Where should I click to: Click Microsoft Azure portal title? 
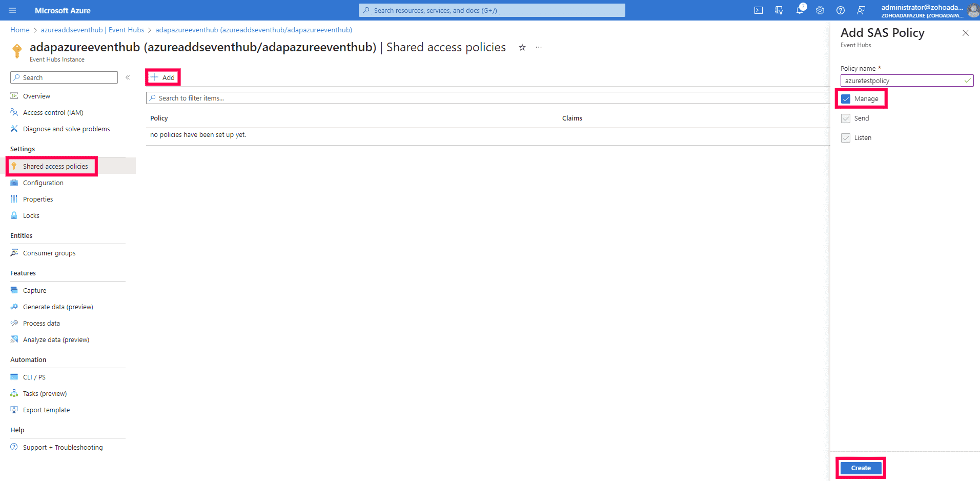pos(63,10)
